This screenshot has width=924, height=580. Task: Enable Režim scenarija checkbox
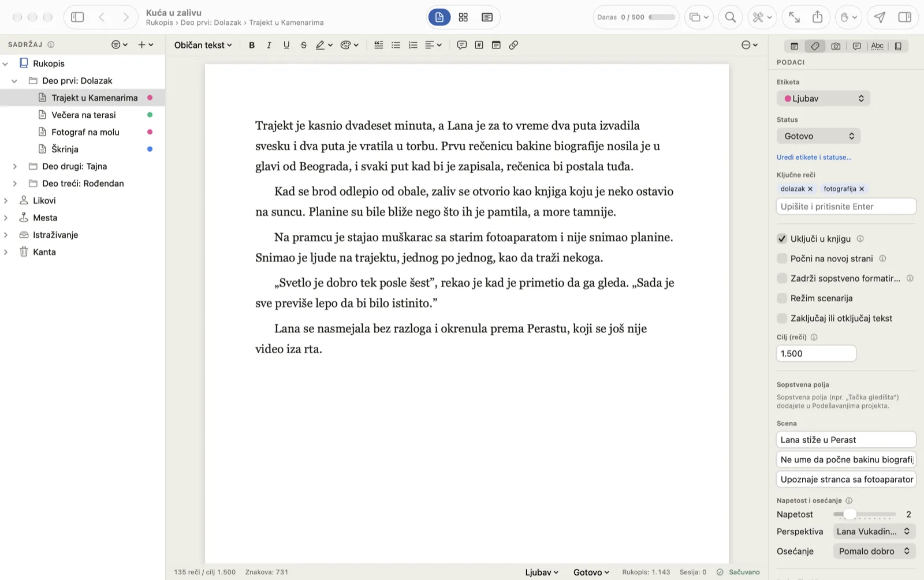[x=782, y=298]
